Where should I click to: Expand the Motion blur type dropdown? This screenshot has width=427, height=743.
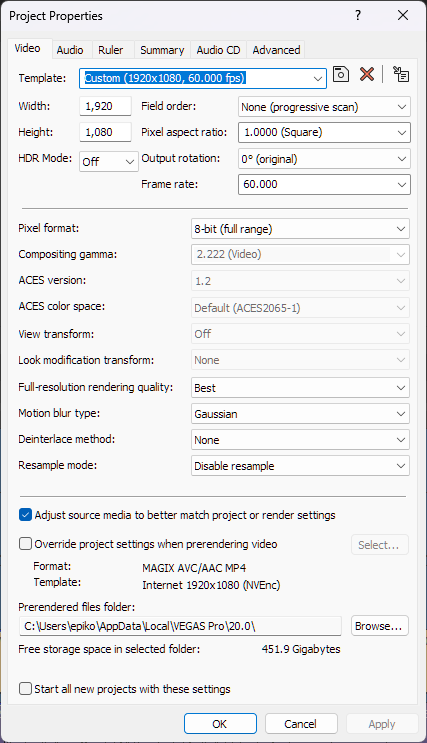[x=300, y=414]
